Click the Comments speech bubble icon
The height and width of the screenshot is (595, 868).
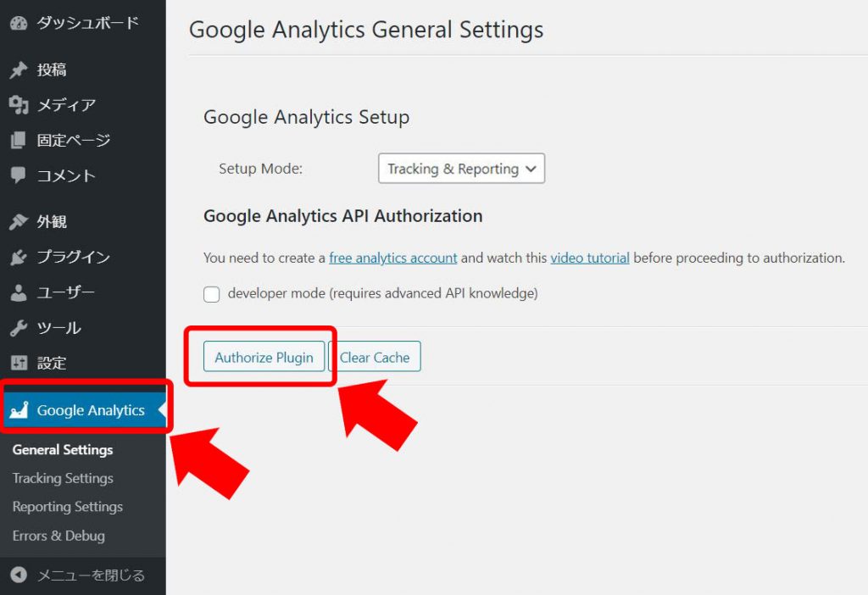(x=19, y=175)
